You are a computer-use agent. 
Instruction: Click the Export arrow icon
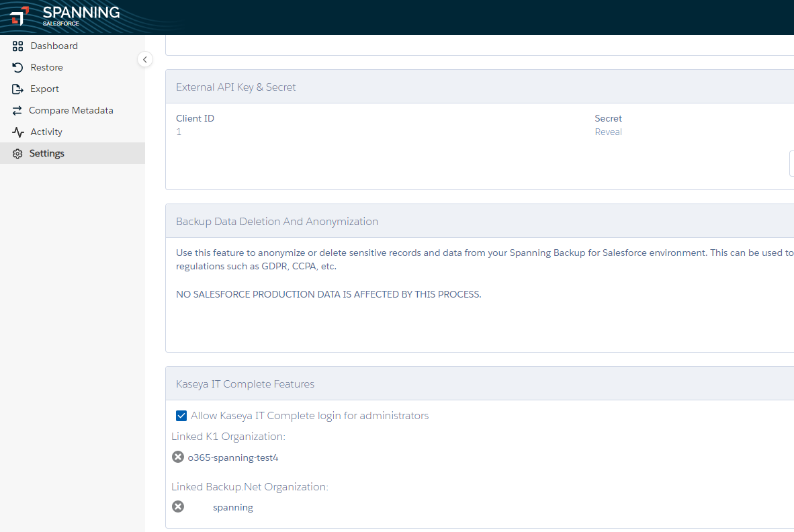click(17, 89)
